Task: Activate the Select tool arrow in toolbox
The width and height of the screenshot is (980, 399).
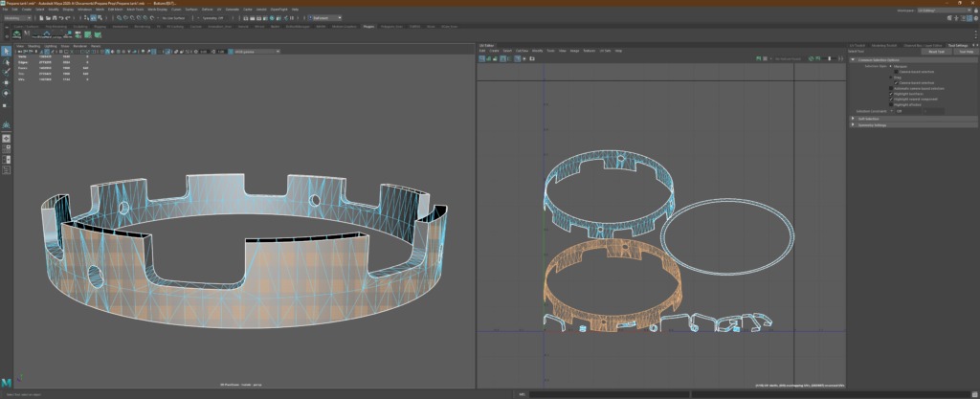Action: click(x=7, y=51)
